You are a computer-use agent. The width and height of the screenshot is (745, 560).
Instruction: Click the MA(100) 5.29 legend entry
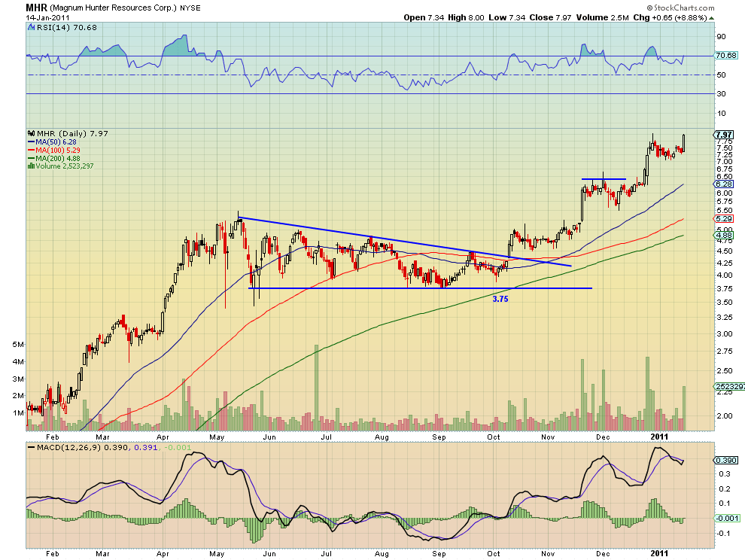[x=57, y=151]
